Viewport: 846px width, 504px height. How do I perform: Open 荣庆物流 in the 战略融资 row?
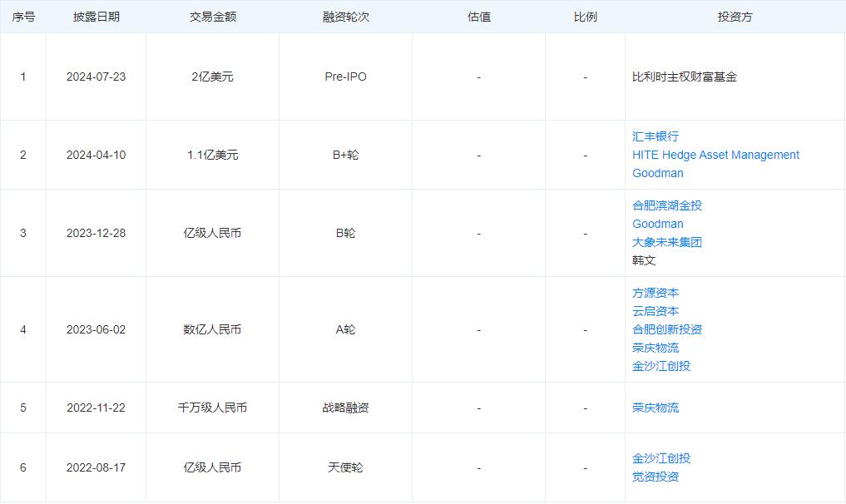[x=656, y=408]
